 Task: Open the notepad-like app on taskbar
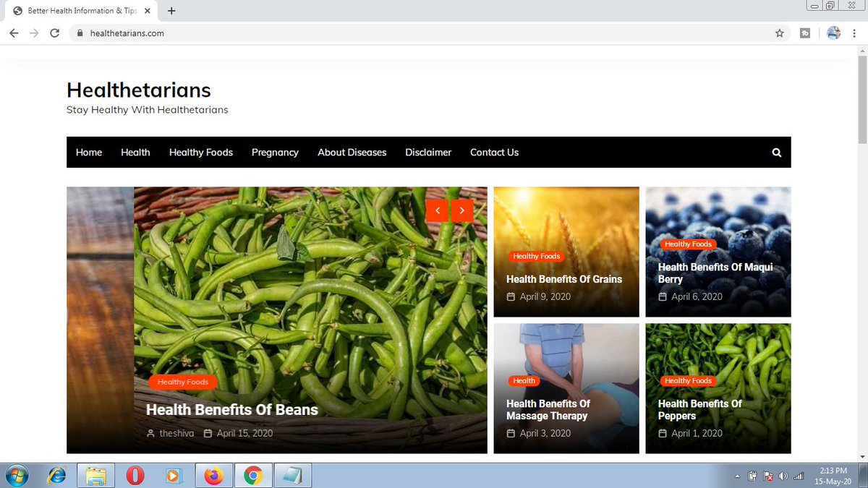[x=293, y=476]
